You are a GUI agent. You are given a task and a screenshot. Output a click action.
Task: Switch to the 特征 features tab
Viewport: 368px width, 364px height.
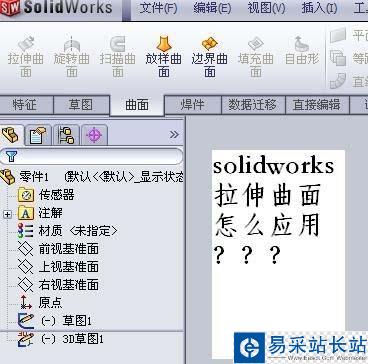(x=26, y=105)
